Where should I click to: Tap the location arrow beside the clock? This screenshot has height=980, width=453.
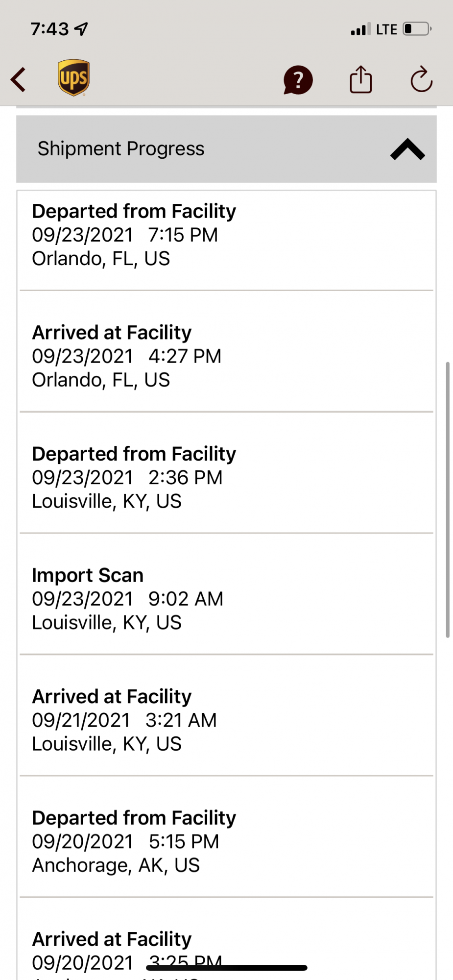81,29
